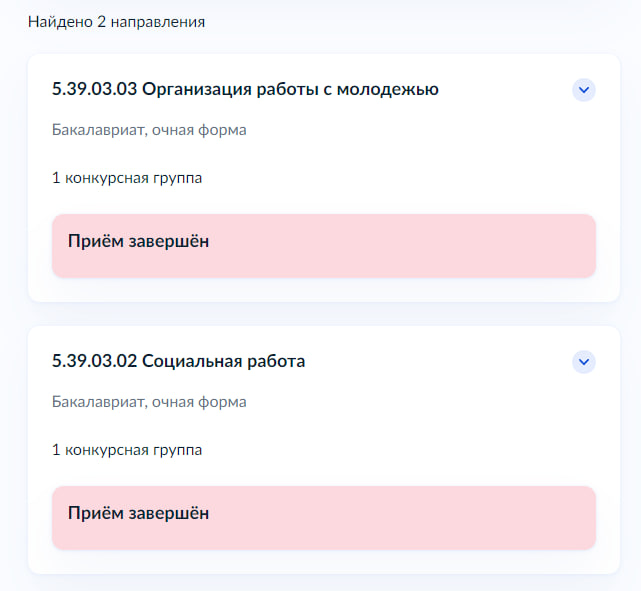Select the code 5.39.03.02 in the second heading
Image resolution: width=641 pixels, height=591 pixels.
(x=94, y=361)
